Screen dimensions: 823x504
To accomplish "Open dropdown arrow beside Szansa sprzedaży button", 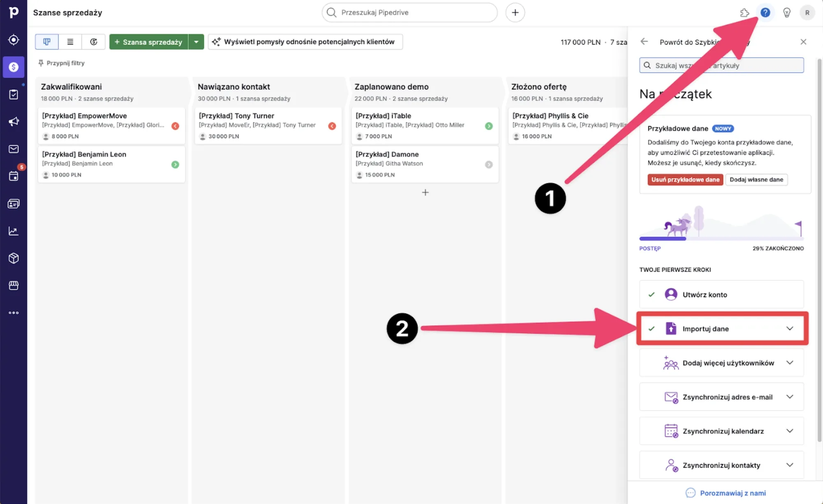I will (x=196, y=42).
